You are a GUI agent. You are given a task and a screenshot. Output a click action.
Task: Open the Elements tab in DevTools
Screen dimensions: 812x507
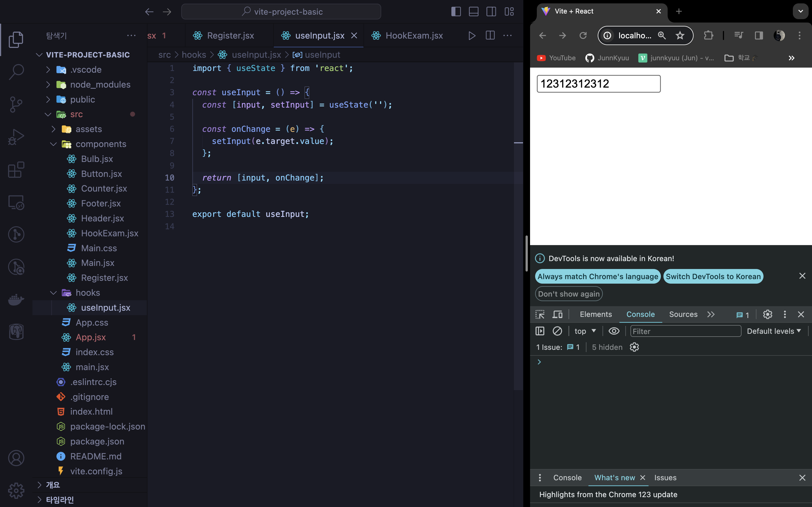595,314
